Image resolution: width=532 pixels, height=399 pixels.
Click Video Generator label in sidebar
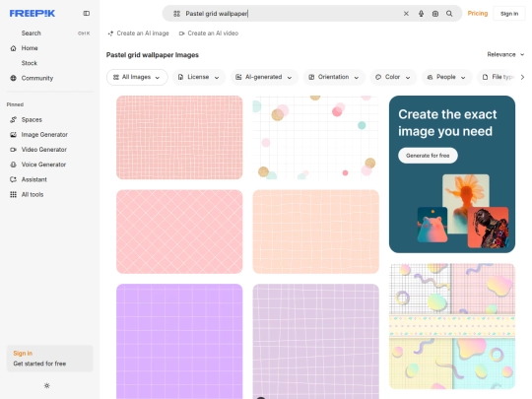coord(44,150)
